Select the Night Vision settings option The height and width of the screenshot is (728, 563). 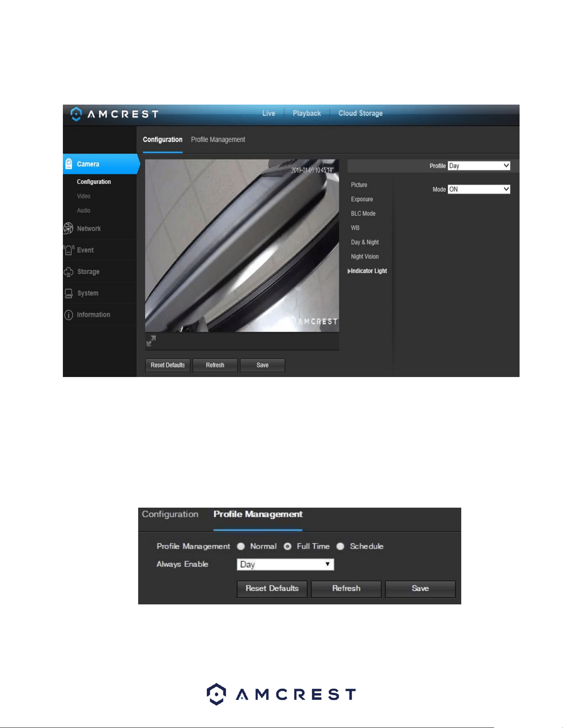click(365, 257)
